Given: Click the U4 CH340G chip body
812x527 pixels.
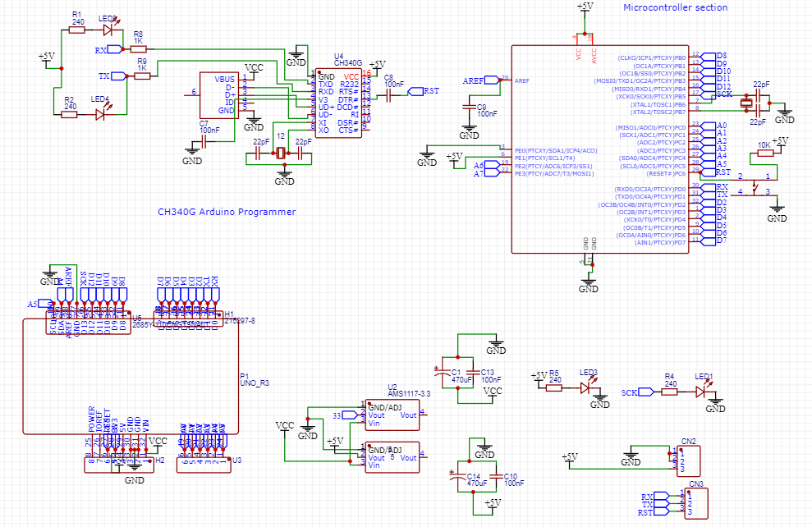Looking at the screenshot, I should [x=339, y=103].
